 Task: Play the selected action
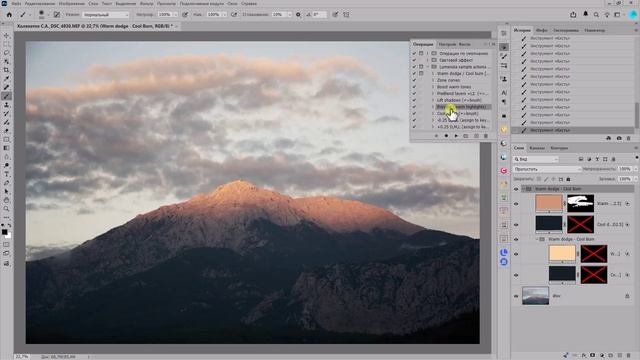(x=456, y=136)
